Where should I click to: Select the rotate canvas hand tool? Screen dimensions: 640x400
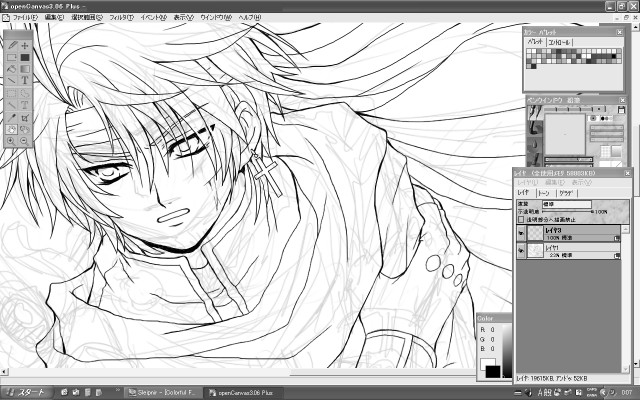[x=25, y=130]
